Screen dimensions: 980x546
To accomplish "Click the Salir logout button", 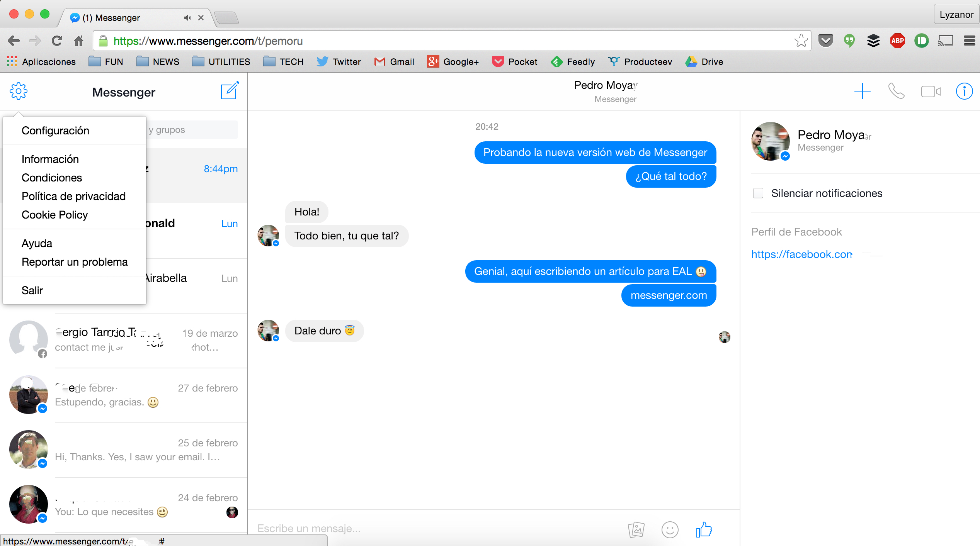I will [x=32, y=290].
